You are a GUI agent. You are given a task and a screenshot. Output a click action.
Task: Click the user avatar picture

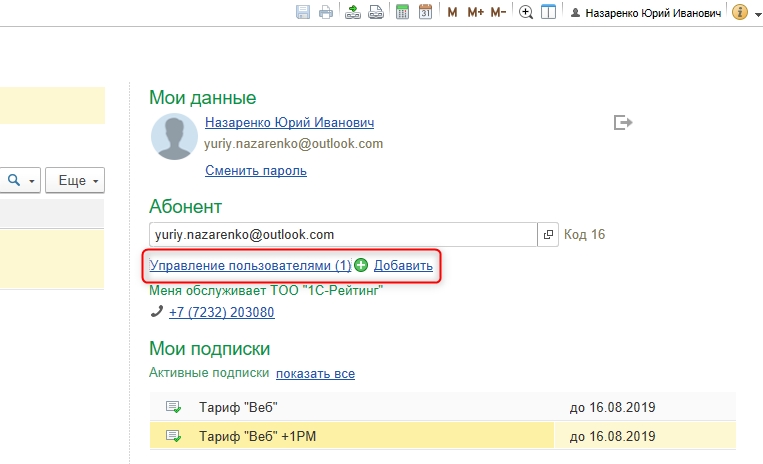pos(174,137)
